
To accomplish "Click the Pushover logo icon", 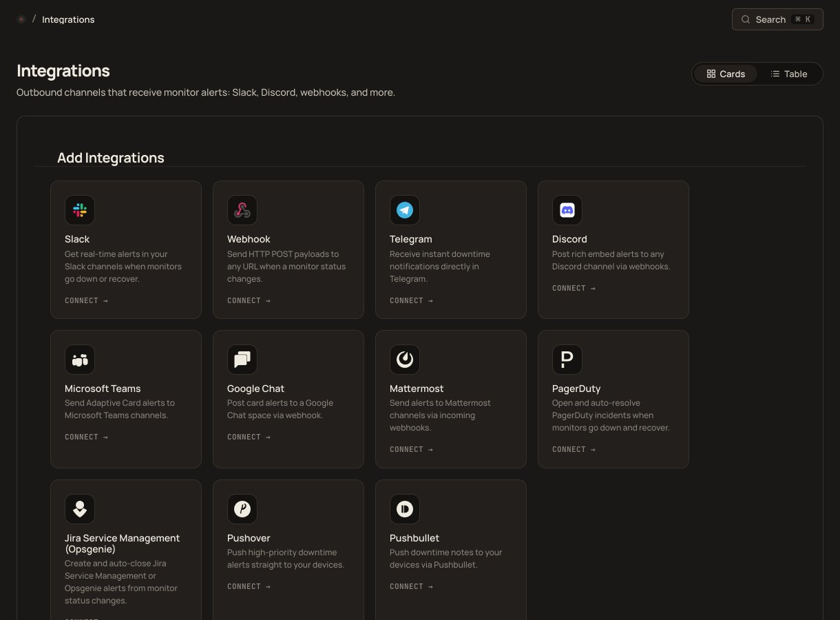I will point(242,509).
